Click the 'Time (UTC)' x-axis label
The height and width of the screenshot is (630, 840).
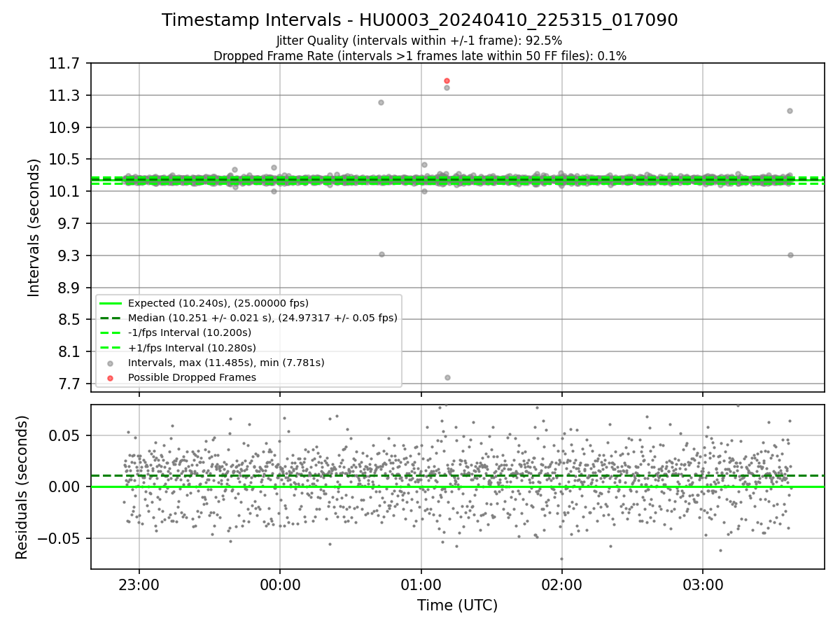pos(457,605)
